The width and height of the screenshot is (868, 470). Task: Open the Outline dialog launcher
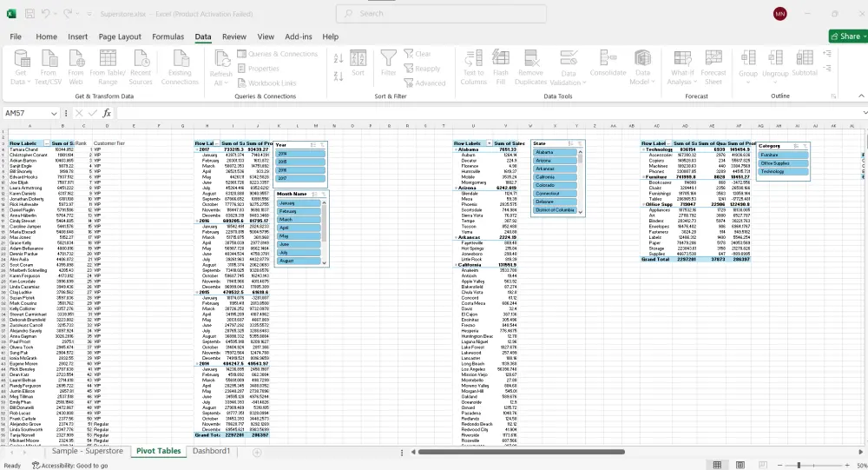(833, 96)
